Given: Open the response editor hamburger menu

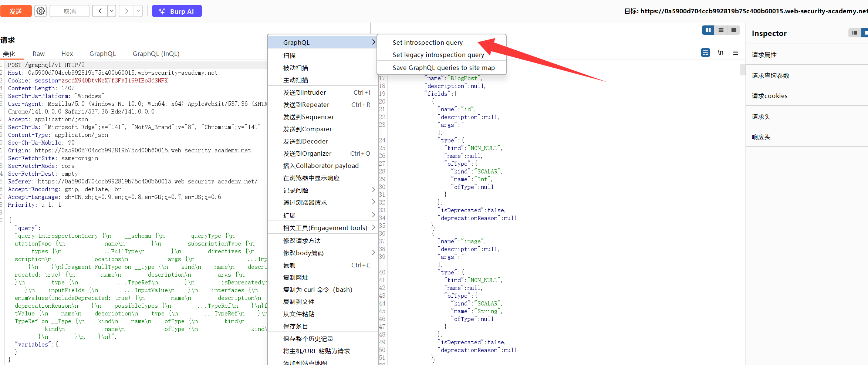Looking at the screenshot, I should 736,53.
